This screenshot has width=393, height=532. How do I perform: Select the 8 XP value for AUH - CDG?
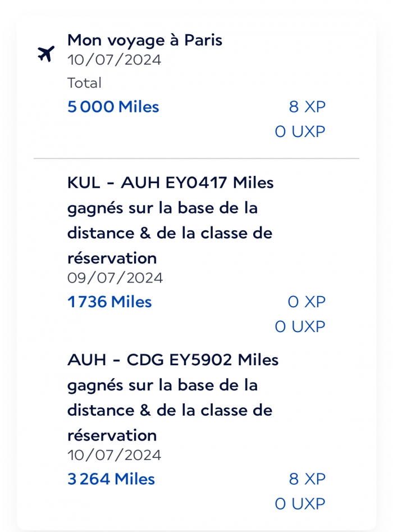[x=307, y=479]
